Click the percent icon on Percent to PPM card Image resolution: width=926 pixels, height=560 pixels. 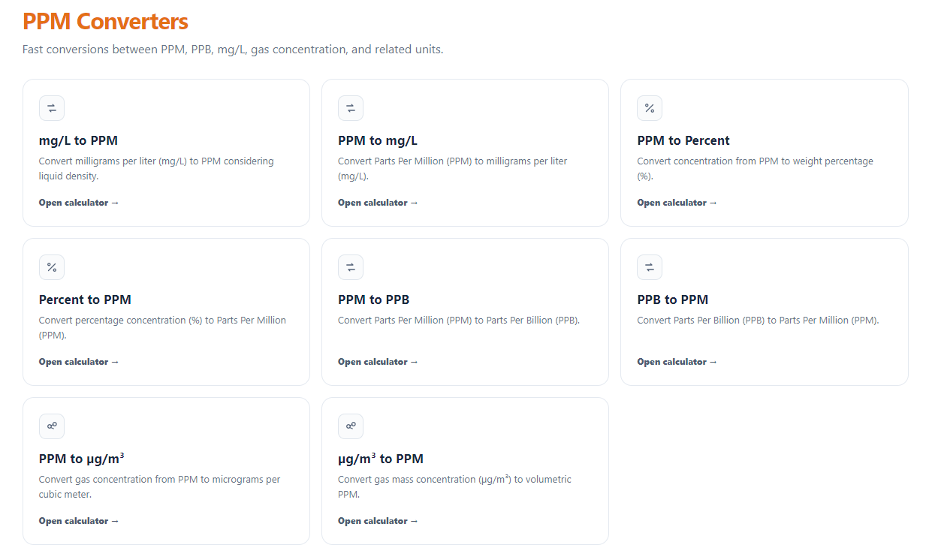tap(52, 267)
